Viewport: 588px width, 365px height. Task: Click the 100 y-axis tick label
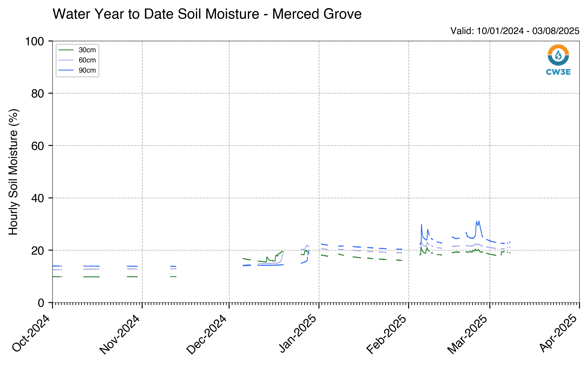tap(35, 42)
